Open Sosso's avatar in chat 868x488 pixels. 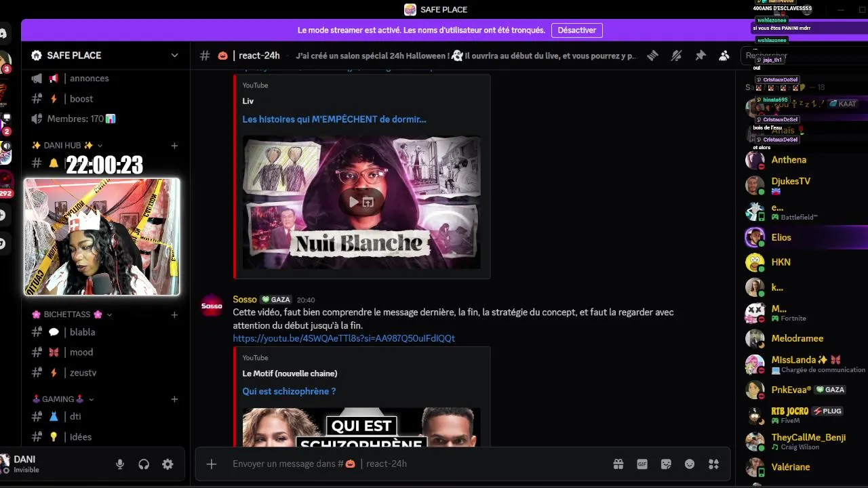(x=212, y=306)
